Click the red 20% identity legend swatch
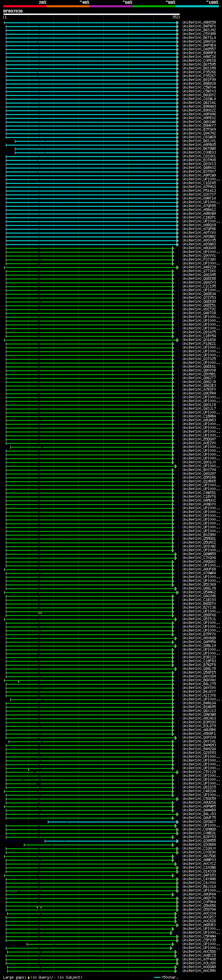The width and height of the screenshot is (222, 980). point(25,6)
